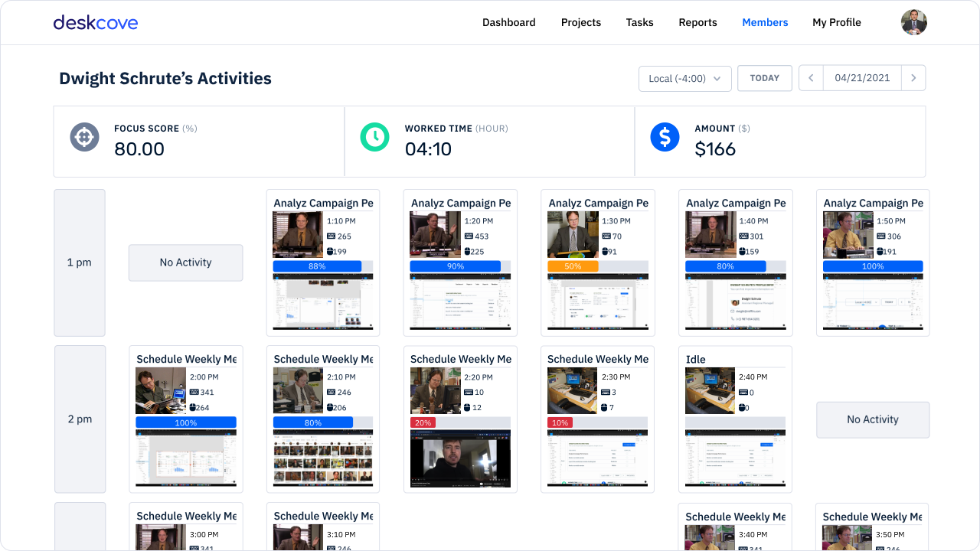Open the Dashboard nav item
The height and width of the screenshot is (551, 980).
[x=509, y=22]
